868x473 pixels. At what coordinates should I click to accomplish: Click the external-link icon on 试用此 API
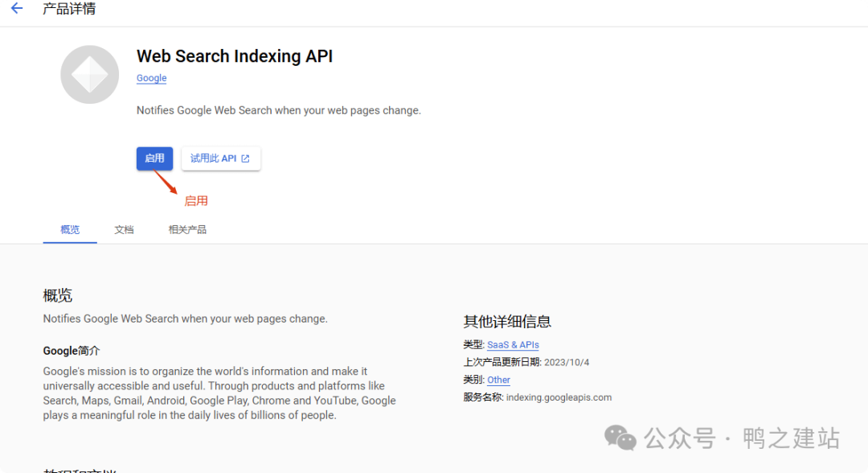[246, 158]
